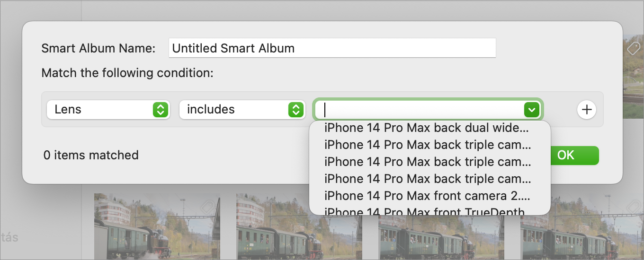The height and width of the screenshot is (260, 644).
Task: Click the '0 items matched' status text
Action: 91,155
